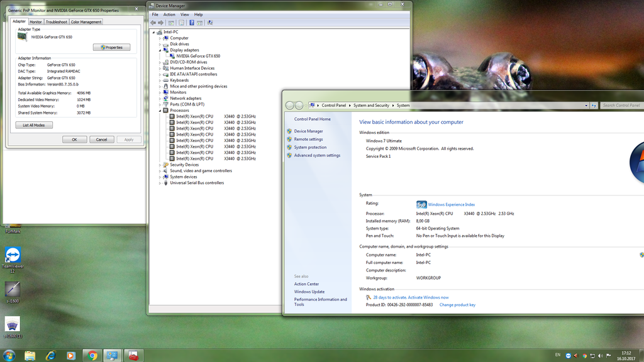Open the address bar history dropdown arrow
644x362 pixels.
pyautogui.click(x=586, y=106)
